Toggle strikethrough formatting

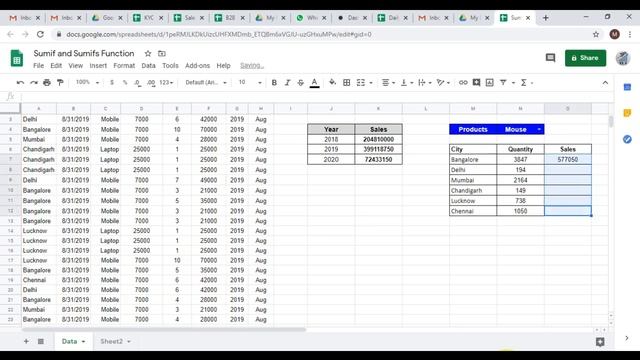pyautogui.click(x=301, y=83)
